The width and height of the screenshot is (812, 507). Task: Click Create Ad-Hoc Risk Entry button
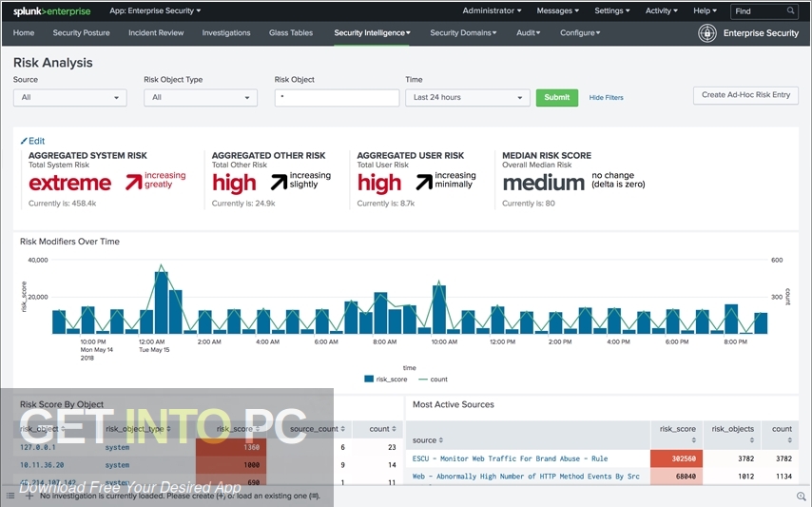(x=745, y=95)
